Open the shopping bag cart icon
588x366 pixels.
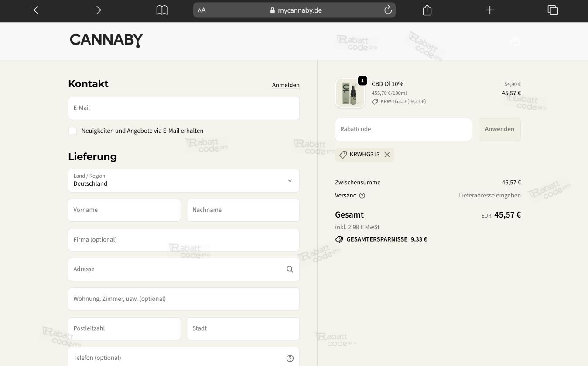point(515,41)
